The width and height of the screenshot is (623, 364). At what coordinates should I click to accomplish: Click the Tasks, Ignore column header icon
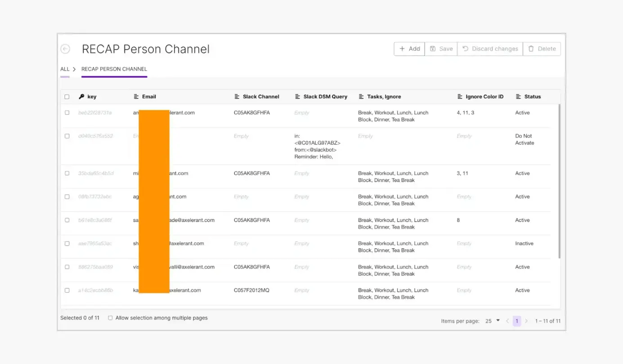click(x=361, y=97)
